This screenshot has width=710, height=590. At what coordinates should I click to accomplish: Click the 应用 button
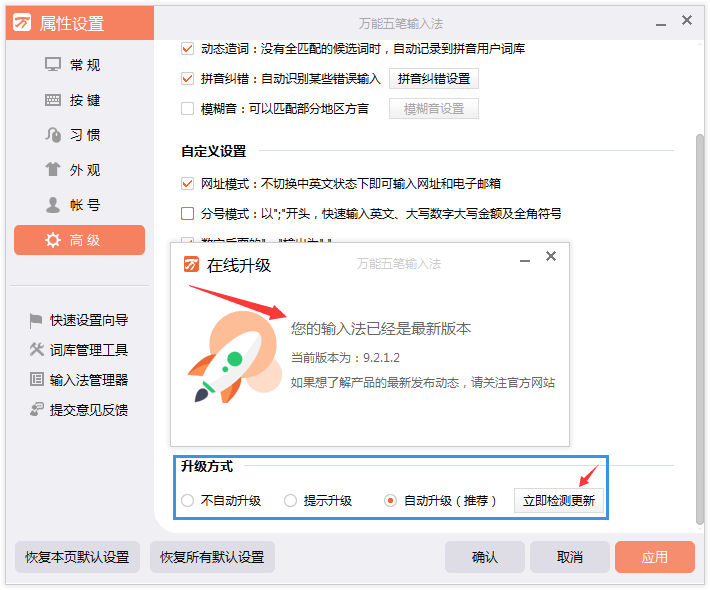(x=655, y=557)
